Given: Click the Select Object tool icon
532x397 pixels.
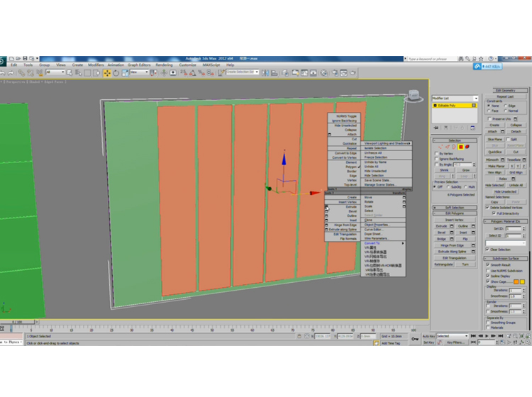Looking at the screenshot, I should coord(70,73).
